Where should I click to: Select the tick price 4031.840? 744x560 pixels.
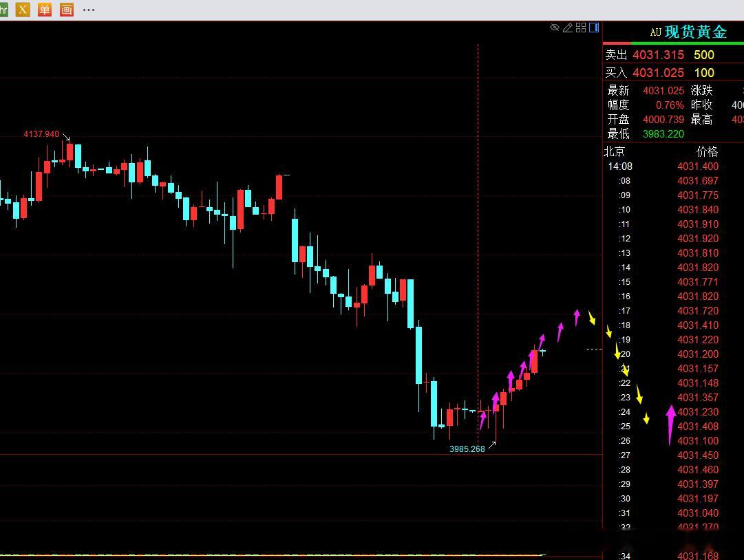point(698,210)
